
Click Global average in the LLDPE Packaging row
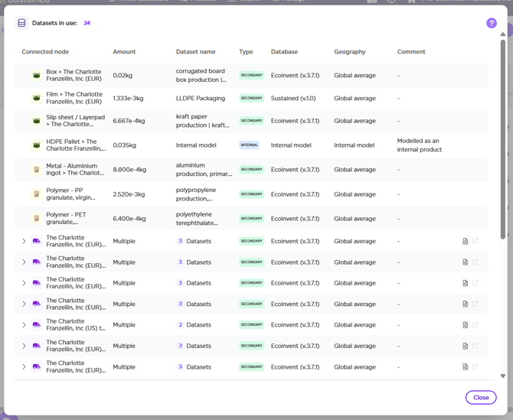[355, 98]
